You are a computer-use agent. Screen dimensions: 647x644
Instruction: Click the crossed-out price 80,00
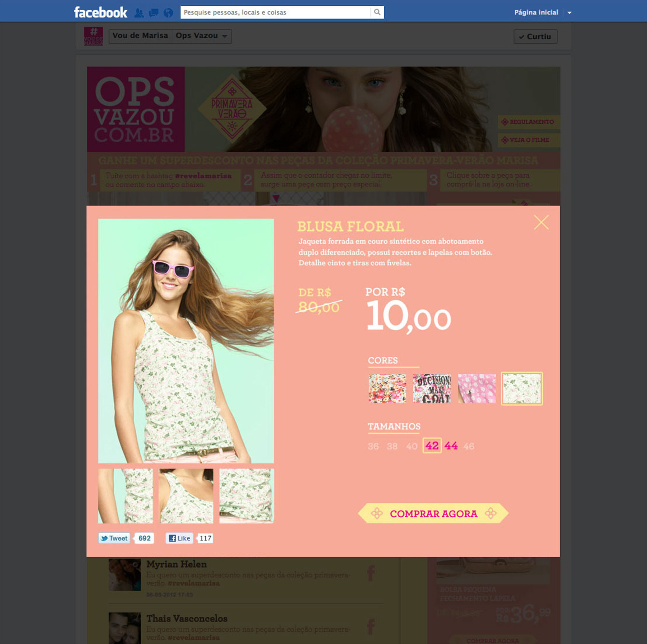[319, 307]
